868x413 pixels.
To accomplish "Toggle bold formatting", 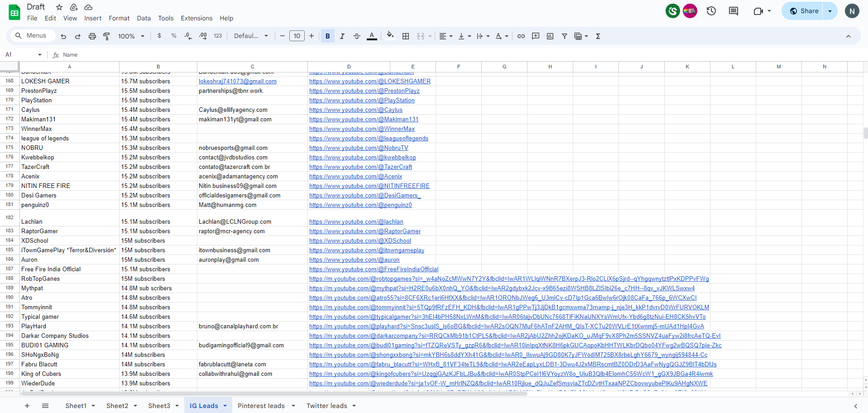I will pos(328,36).
